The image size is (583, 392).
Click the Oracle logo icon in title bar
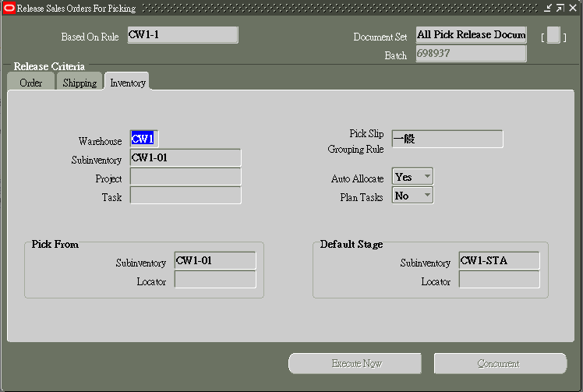(9, 8)
